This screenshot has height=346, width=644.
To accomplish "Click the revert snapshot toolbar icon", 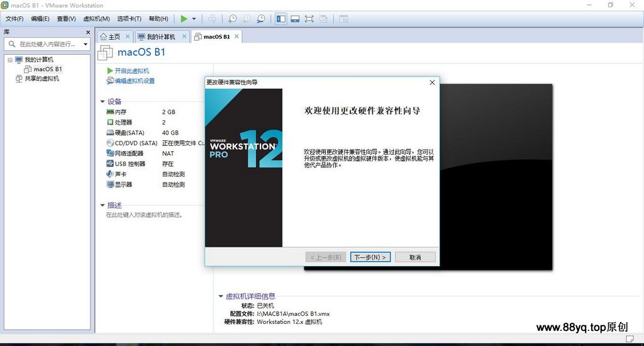I will pos(247,18).
